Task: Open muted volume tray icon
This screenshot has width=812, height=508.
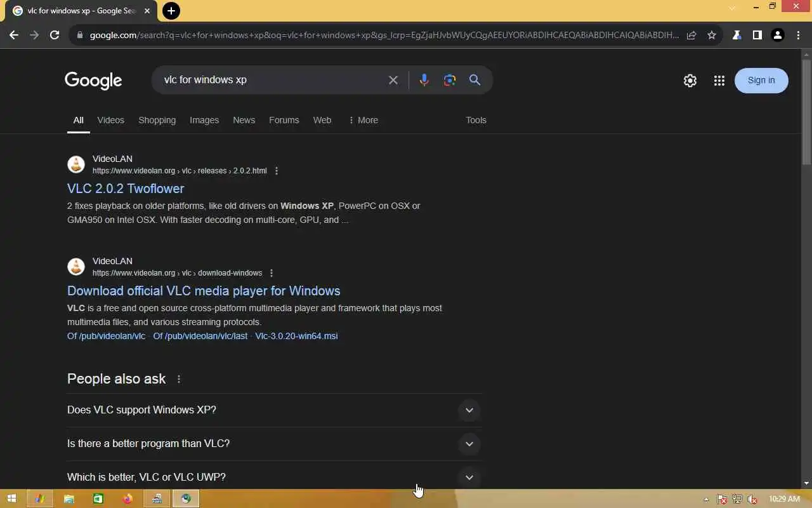Action: 752,499
